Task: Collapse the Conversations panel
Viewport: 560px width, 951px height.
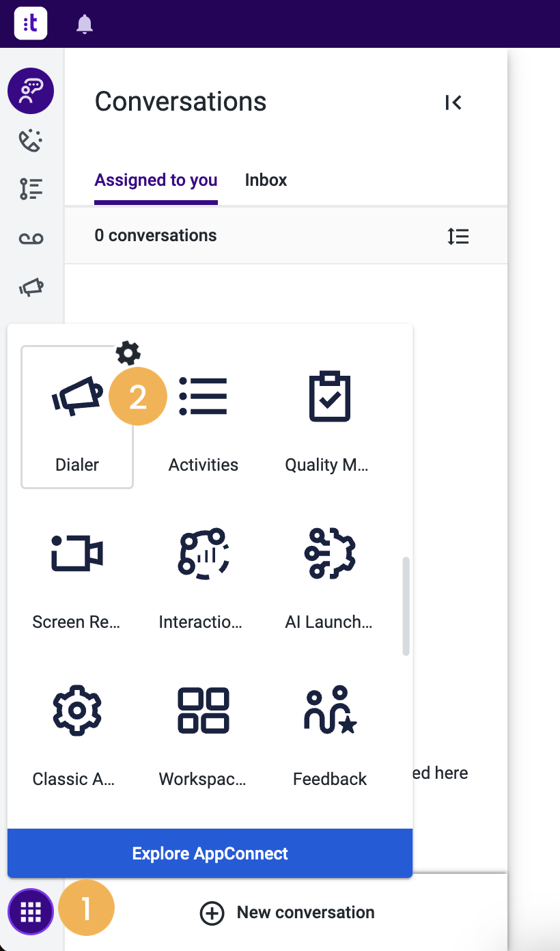Action: coord(453,102)
